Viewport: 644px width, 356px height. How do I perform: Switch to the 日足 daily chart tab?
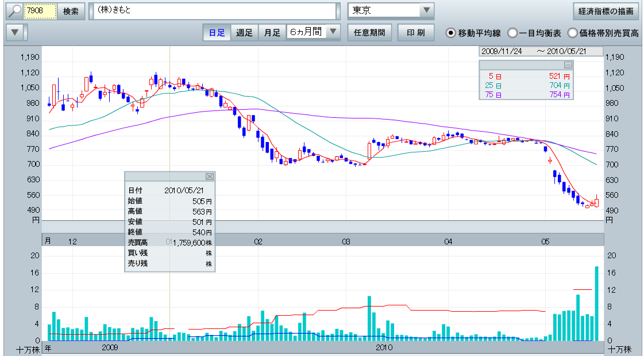217,33
